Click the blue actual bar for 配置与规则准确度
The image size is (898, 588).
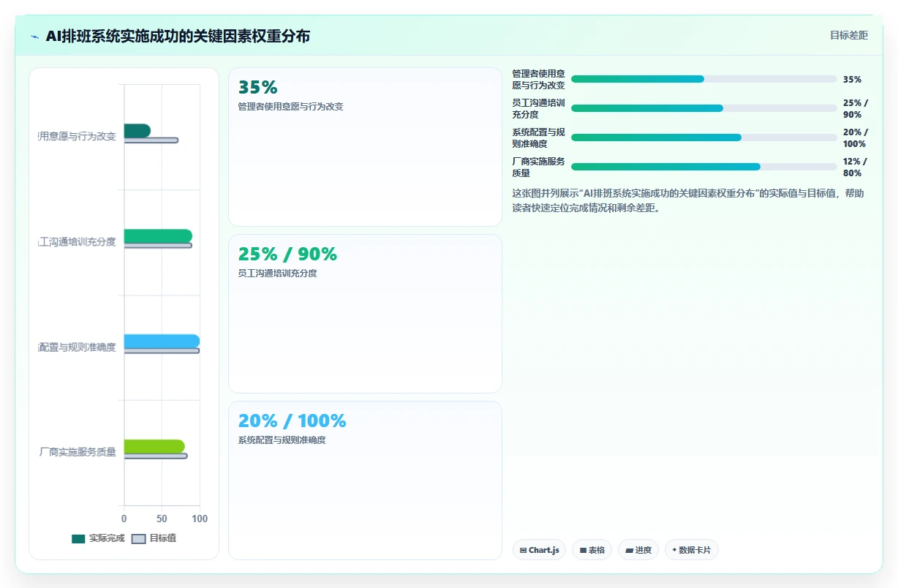click(x=162, y=341)
